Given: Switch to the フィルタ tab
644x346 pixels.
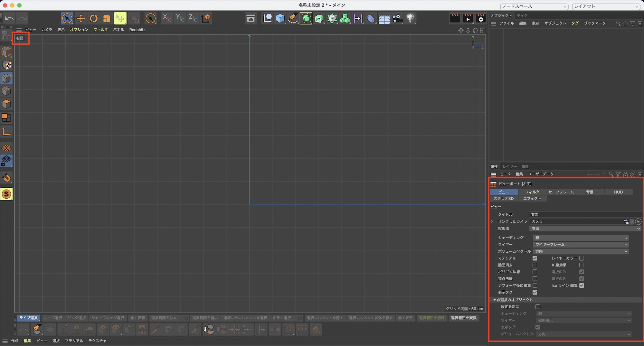Looking at the screenshot, I should coord(532,192).
